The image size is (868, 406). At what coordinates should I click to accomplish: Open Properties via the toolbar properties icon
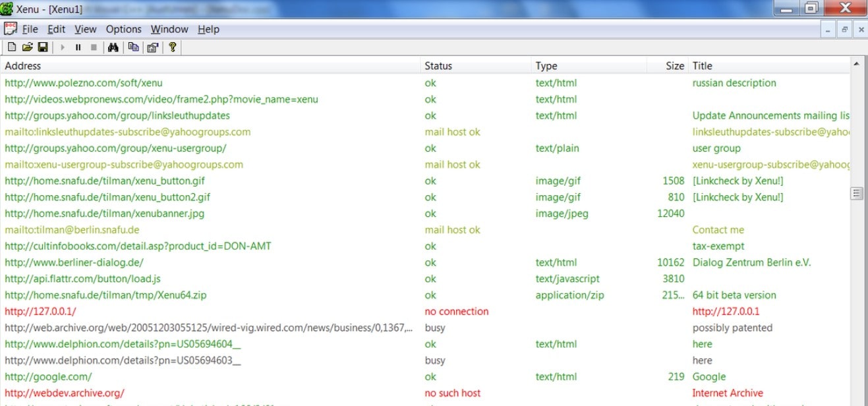pyautogui.click(x=152, y=47)
